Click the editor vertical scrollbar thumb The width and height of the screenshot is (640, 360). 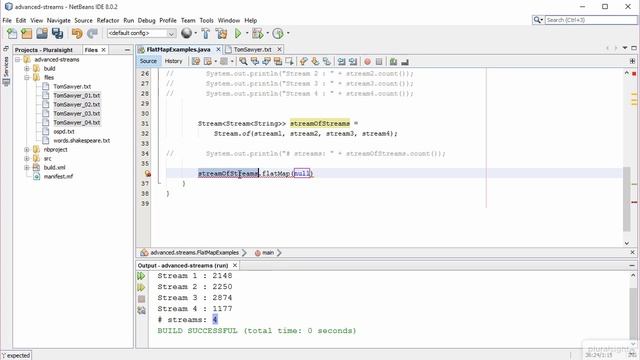pyautogui.click(x=627, y=199)
